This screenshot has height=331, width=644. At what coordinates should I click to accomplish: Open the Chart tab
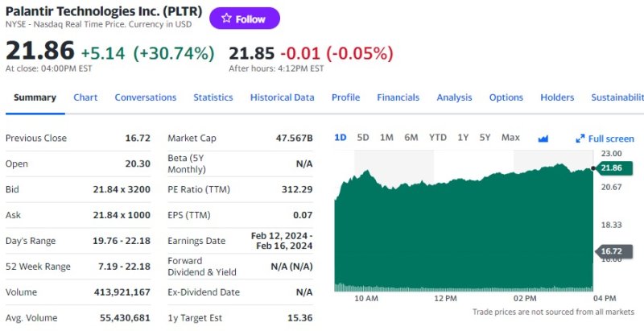point(85,97)
